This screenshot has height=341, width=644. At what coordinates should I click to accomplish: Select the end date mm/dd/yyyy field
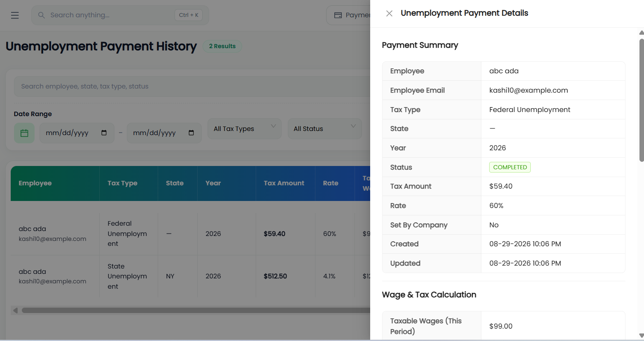click(x=164, y=133)
